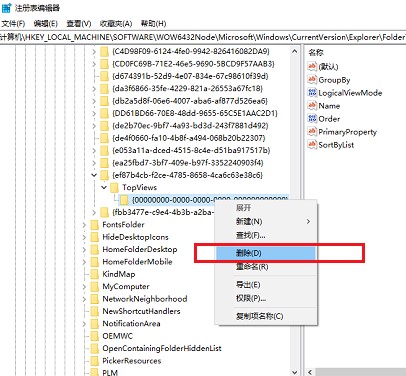Click the Registry Editor app icon in title bar

pos(6,7)
